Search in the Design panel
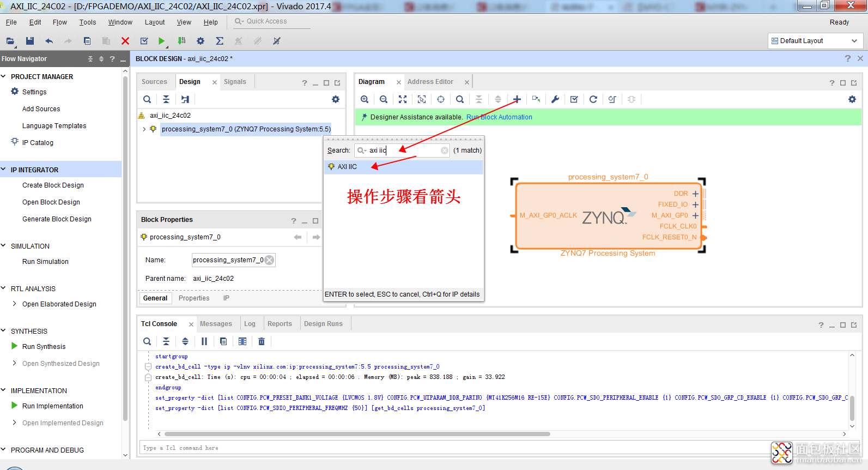 tap(147, 99)
